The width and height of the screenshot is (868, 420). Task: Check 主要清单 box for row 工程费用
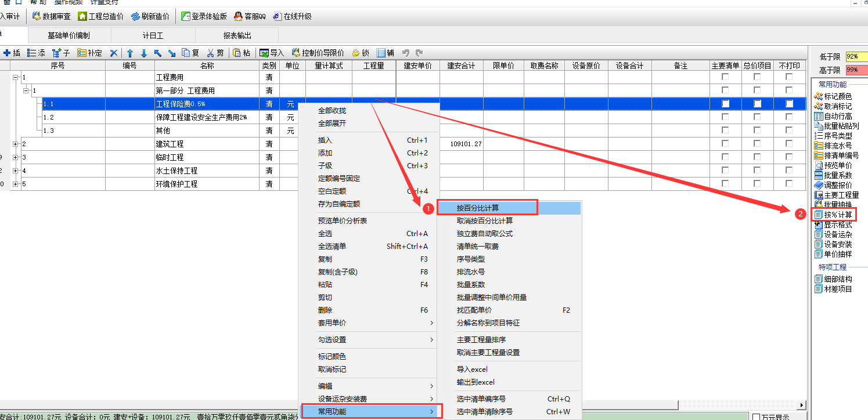pos(725,77)
